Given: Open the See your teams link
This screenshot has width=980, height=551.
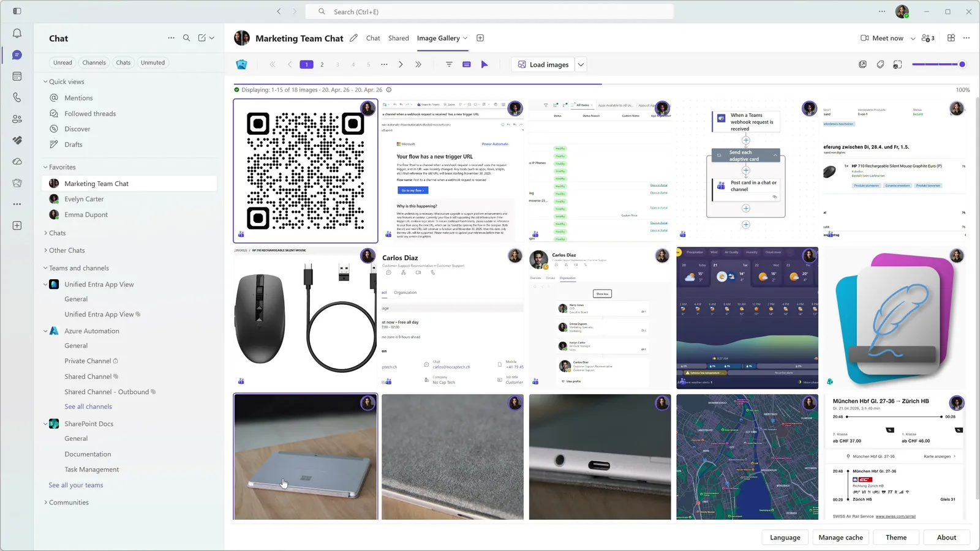Looking at the screenshot, I should pos(76,485).
